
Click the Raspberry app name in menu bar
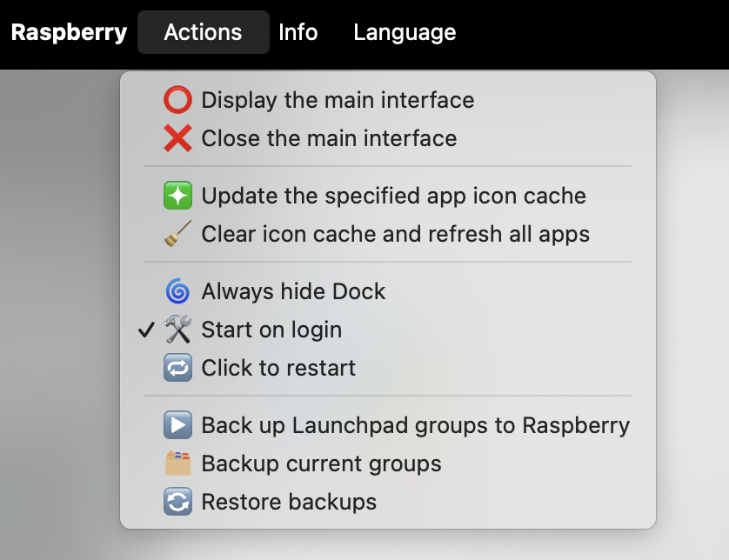click(x=69, y=33)
